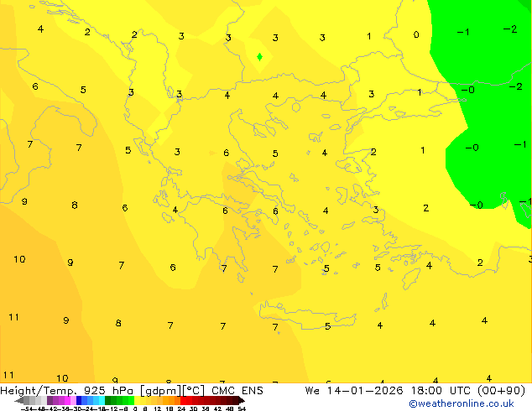Screen dimensions: 532x411
Task: Pick the dark purple swatch in the legend
Action: 50,400
